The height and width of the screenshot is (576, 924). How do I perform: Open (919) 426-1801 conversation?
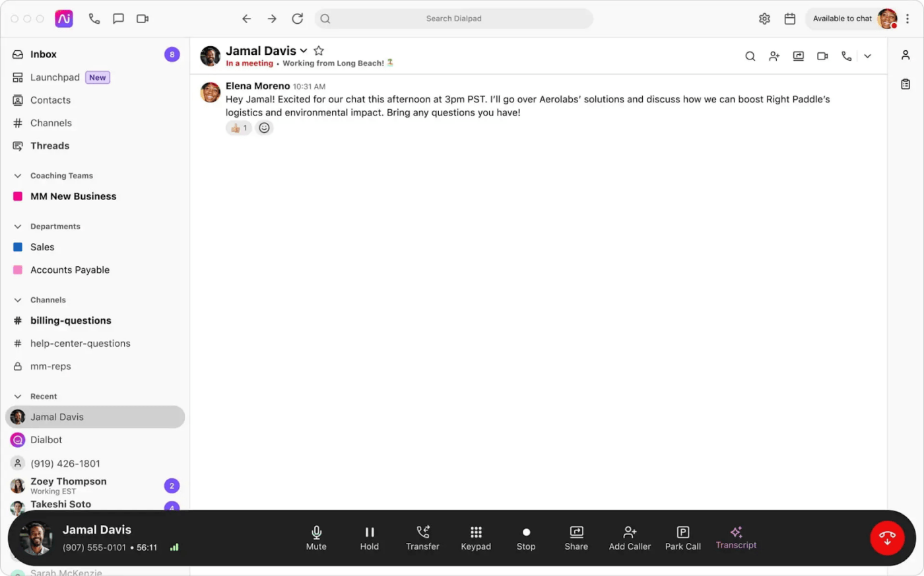[95, 463]
